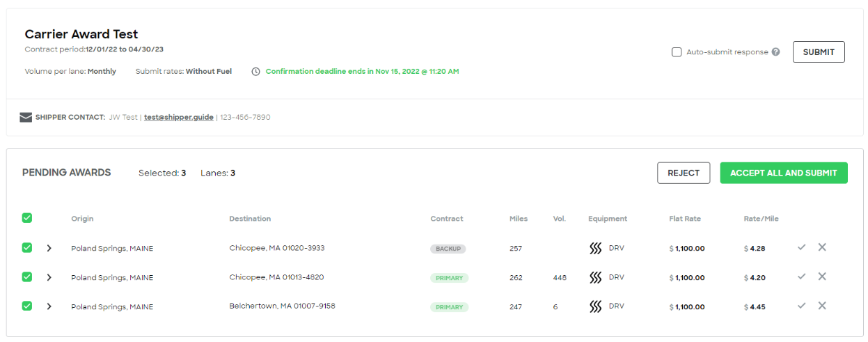Click the Submit button at top
Image resolution: width=868 pixels, height=342 pixels.
[819, 52]
